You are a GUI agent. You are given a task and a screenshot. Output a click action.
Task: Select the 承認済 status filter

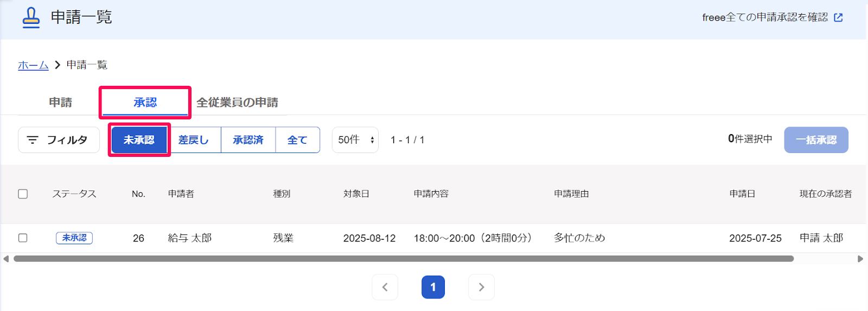(x=248, y=140)
